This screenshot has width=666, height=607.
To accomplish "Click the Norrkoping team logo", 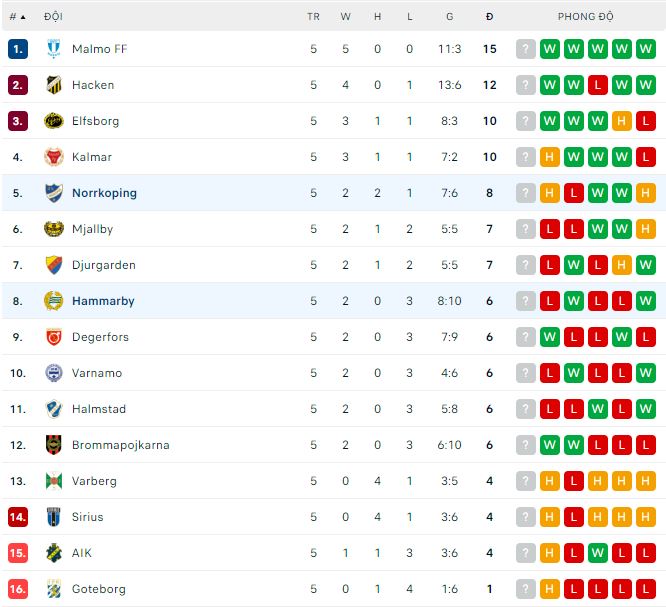I will coord(53,193).
